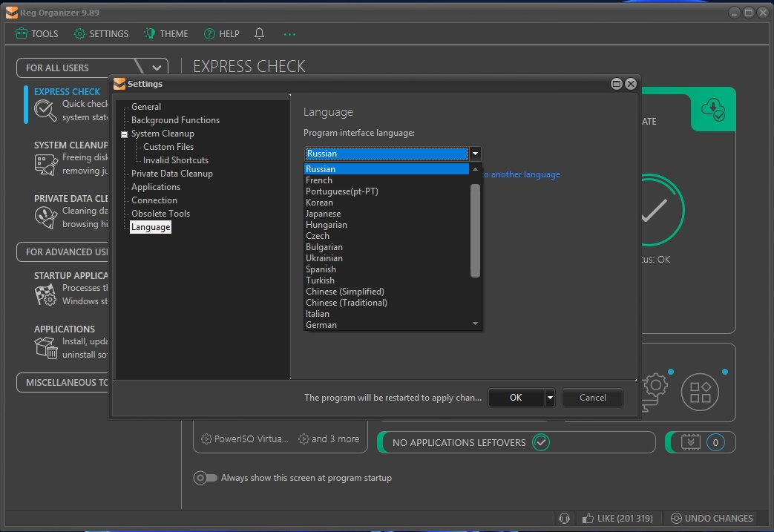
Task: Click the thumbs-up Like icon
Action: point(588,518)
